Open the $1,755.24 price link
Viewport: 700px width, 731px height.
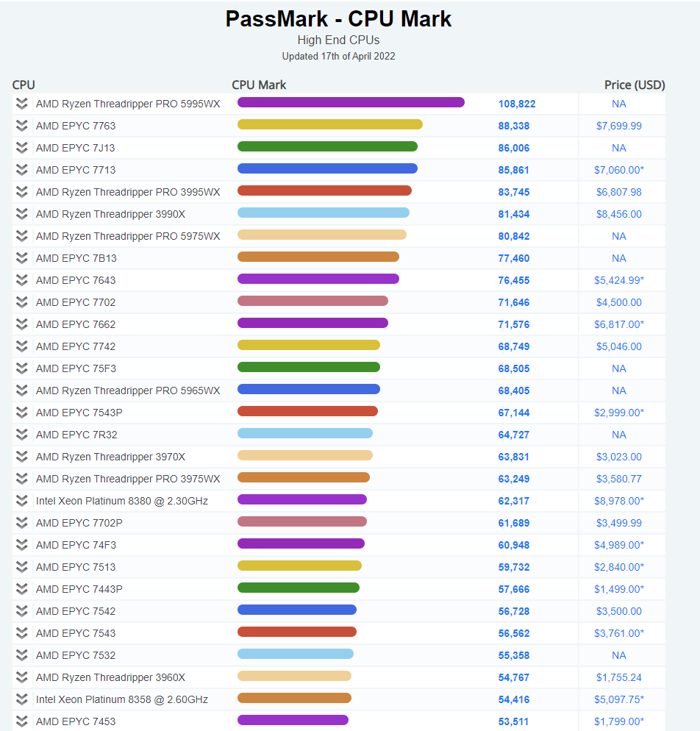point(619,677)
